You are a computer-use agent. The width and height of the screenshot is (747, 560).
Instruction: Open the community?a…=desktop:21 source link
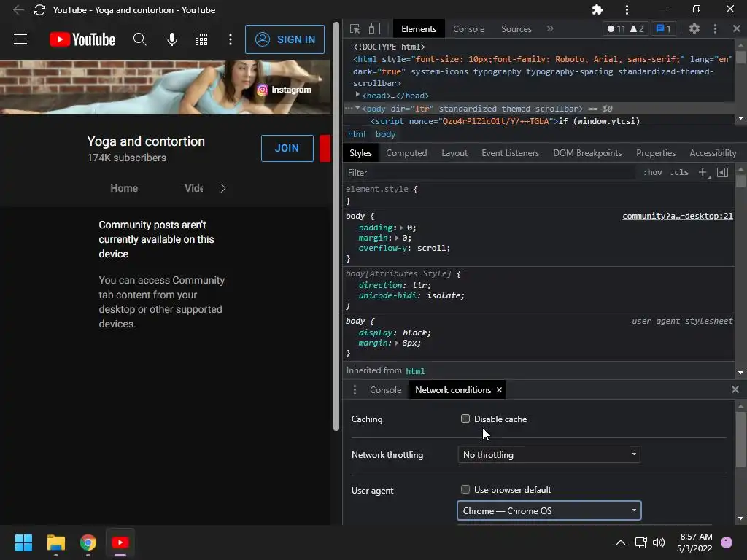click(x=678, y=216)
